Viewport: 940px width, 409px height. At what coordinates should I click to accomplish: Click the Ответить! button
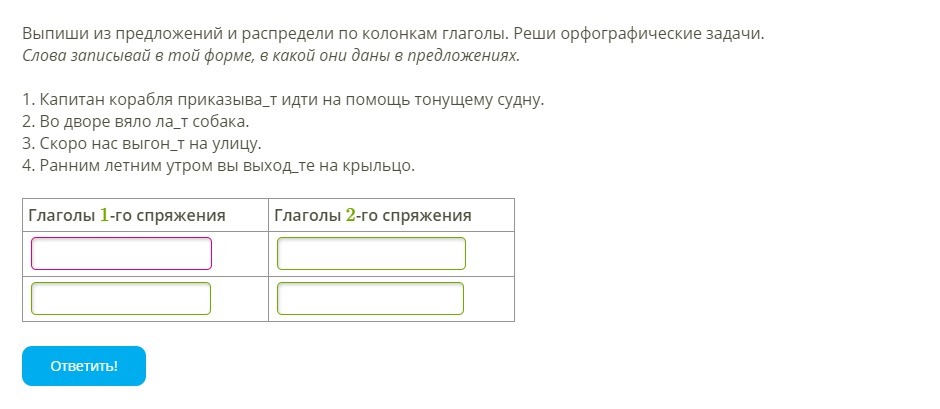(x=84, y=366)
